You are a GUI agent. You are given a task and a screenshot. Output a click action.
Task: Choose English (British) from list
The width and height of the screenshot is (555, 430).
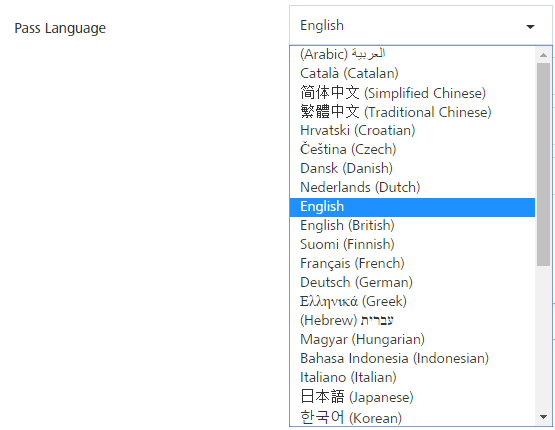pos(412,225)
